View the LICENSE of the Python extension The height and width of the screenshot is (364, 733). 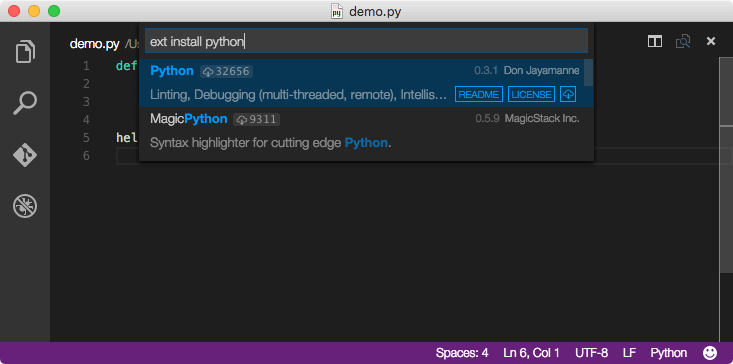[x=532, y=94]
